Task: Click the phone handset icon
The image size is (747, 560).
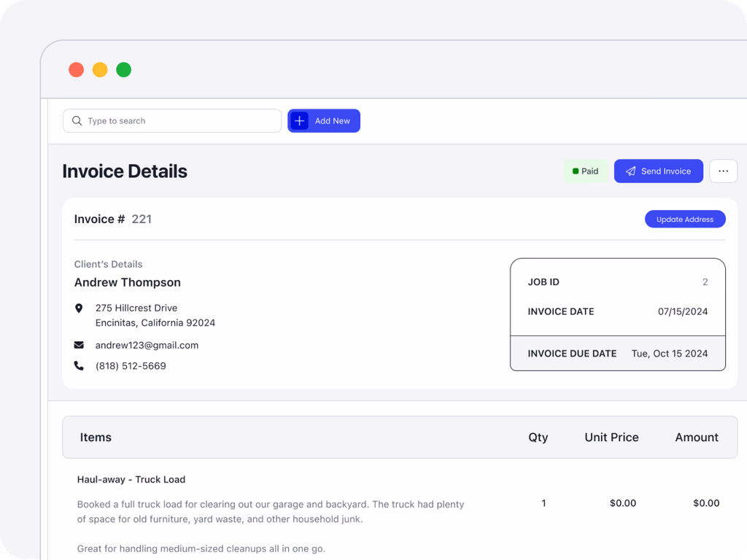Action: pyautogui.click(x=79, y=366)
